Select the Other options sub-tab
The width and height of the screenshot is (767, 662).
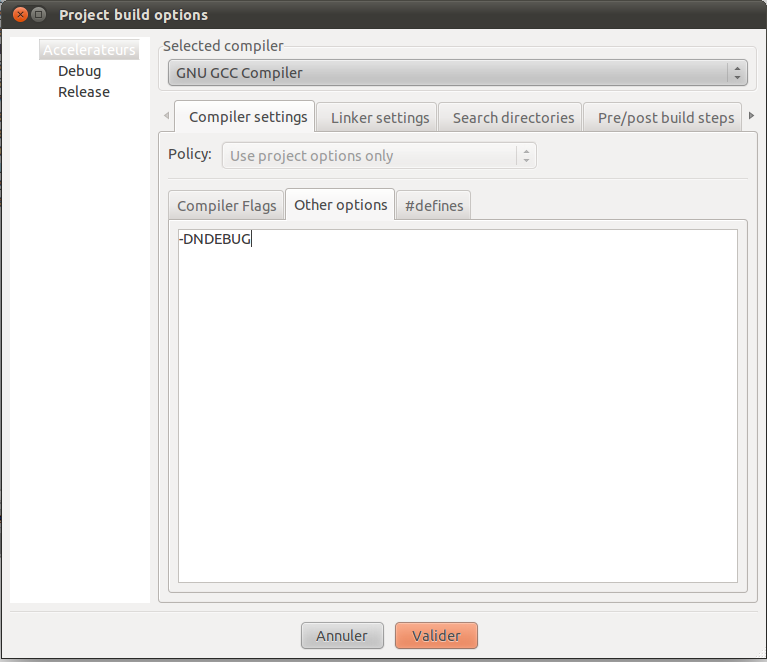click(340, 205)
